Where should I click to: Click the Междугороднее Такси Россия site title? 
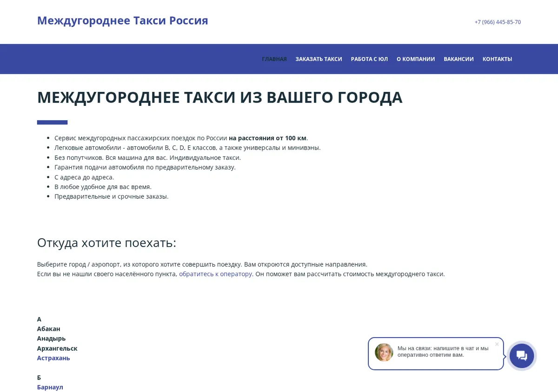click(x=123, y=20)
